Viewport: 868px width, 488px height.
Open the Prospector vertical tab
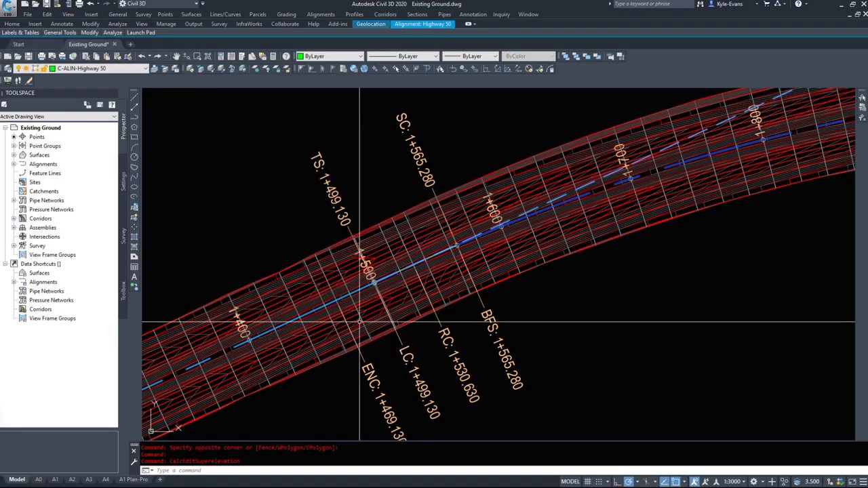[123, 127]
